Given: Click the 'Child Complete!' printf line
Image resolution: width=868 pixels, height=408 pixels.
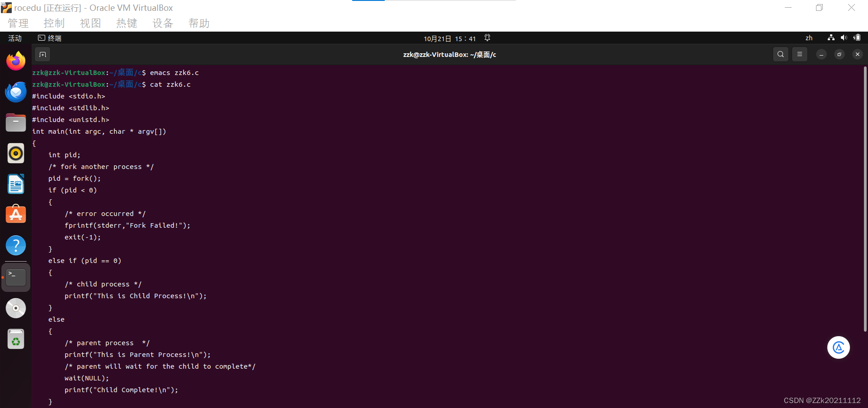Looking at the screenshot, I should [x=121, y=390].
